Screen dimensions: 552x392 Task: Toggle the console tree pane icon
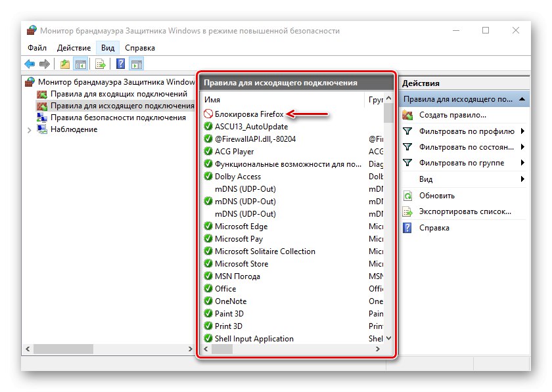pos(81,64)
